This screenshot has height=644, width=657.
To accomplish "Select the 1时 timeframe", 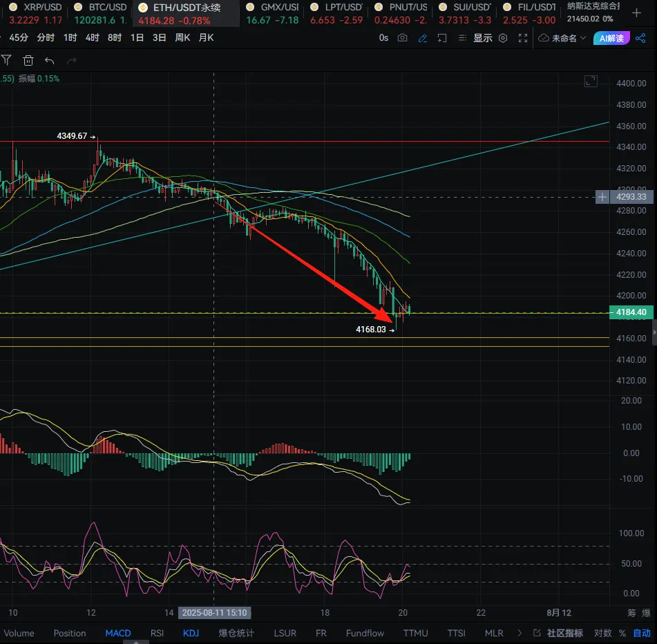I will (x=70, y=38).
